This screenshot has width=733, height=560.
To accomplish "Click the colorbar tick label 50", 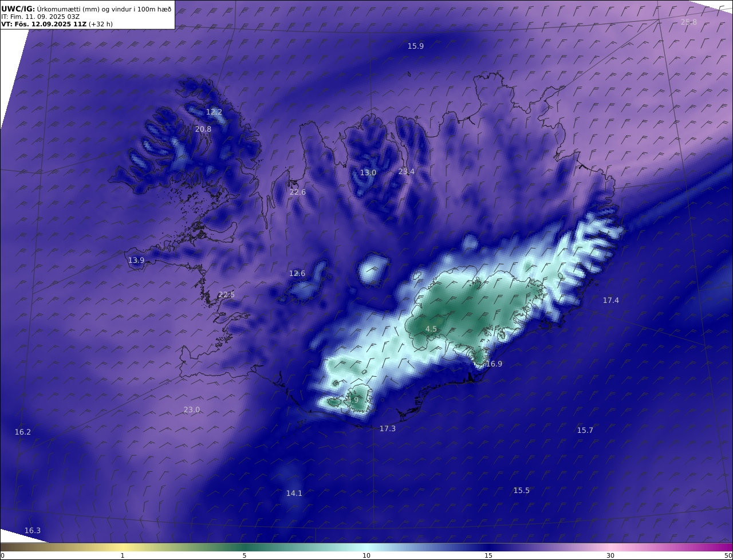I will point(728,555).
